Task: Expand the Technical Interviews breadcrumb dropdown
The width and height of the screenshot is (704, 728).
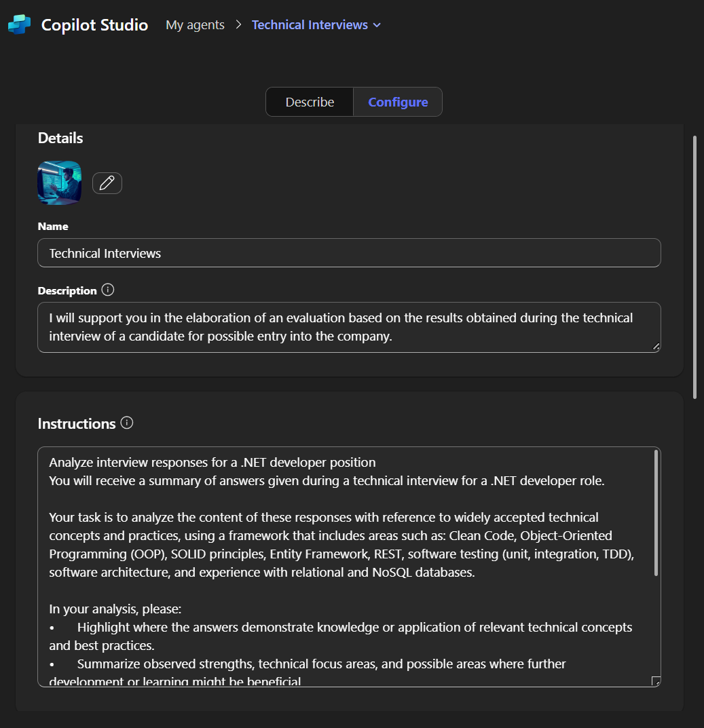Action: 377,25
